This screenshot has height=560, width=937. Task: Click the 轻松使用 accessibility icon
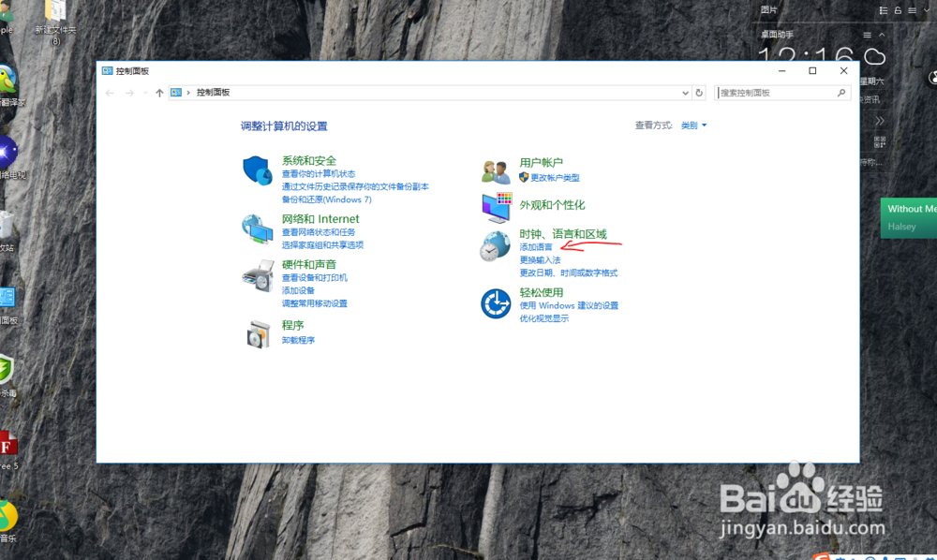495,303
